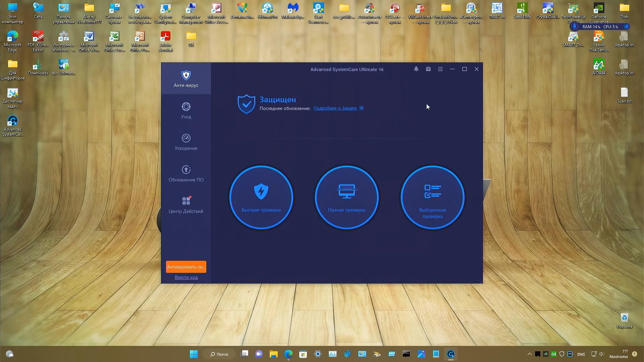Screen dimensions: 644x362
Task: Click the Защищен shield status icon
Action: (246, 104)
